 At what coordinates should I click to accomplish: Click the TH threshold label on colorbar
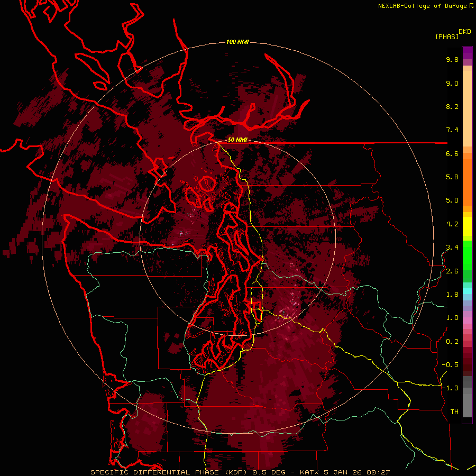[x=454, y=412]
